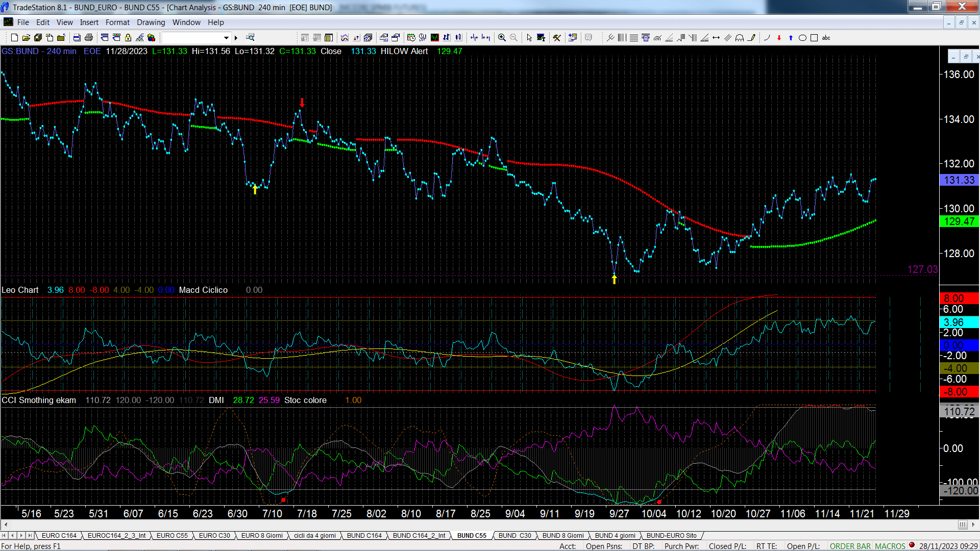Switch to the EURO C164 workspace tab

click(59, 536)
